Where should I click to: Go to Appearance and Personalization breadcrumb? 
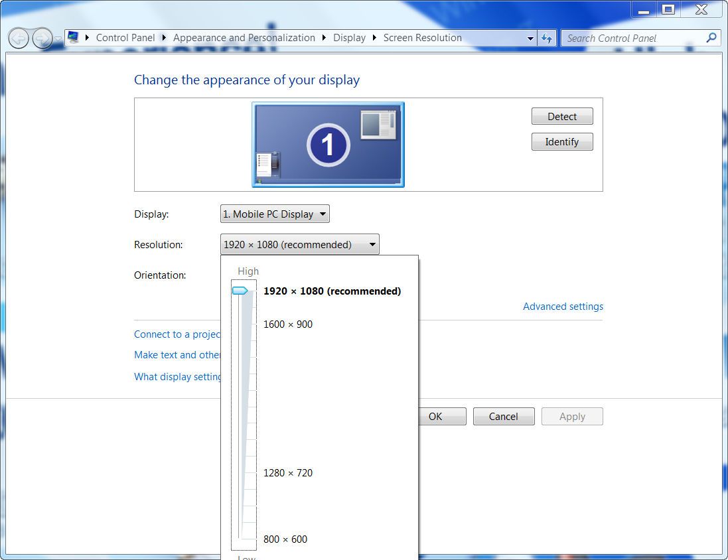pos(244,38)
